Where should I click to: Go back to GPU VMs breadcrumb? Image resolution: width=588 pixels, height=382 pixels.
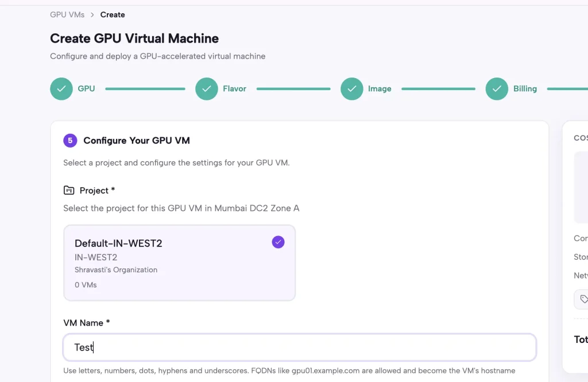tap(67, 14)
